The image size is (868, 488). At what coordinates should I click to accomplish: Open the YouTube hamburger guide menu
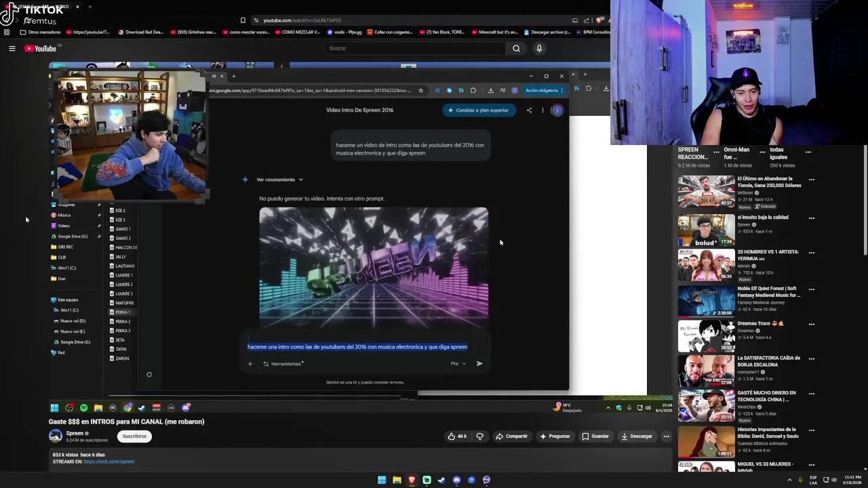tap(12, 48)
